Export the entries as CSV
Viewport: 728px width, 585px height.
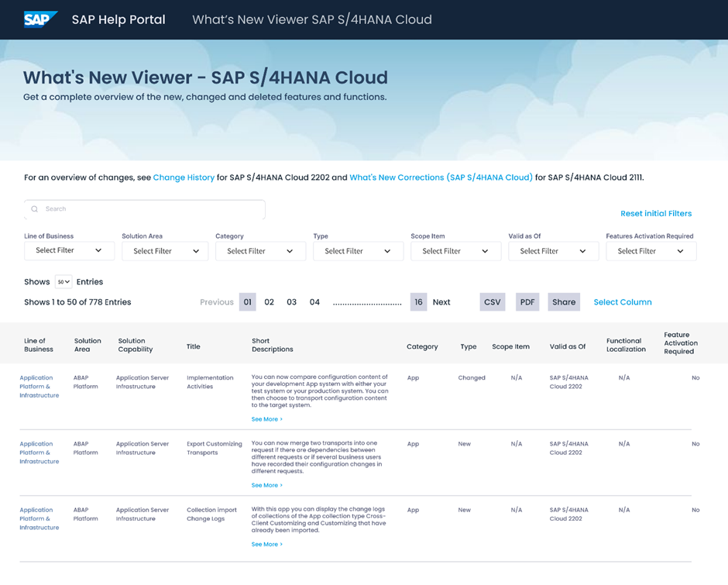click(x=492, y=302)
